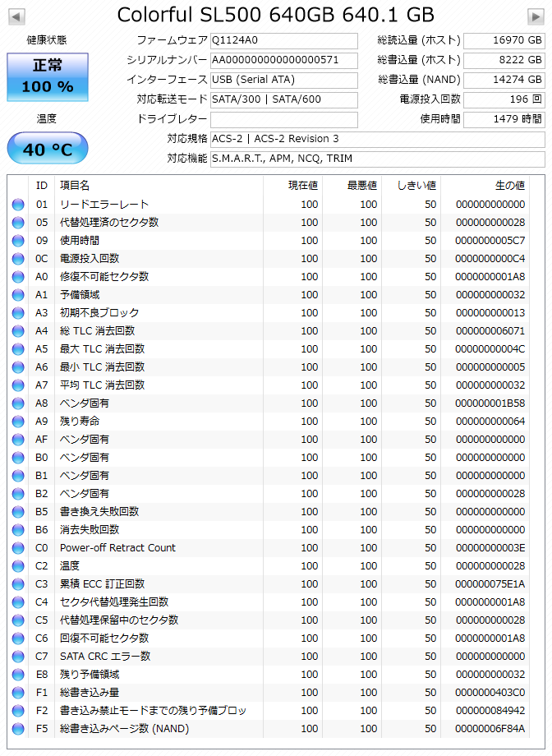552x756 pixels.
Task: Click the ID column header
Action: click(x=42, y=186)
